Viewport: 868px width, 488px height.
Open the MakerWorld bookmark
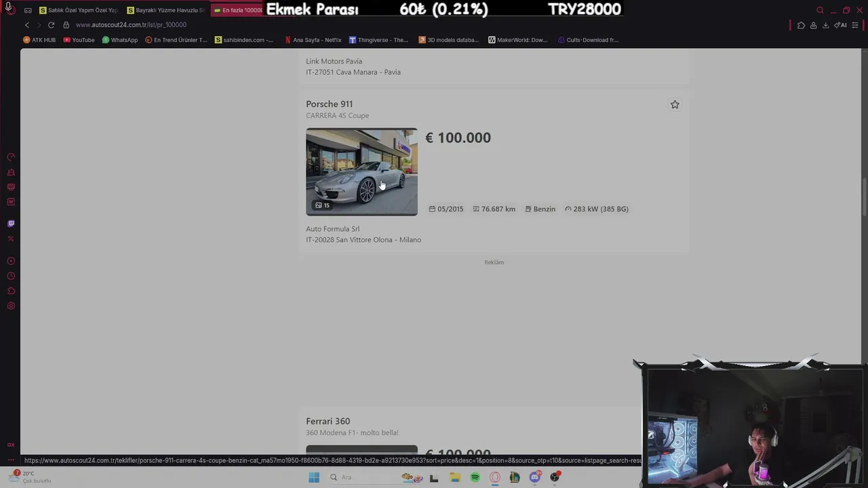click(518, 40)
